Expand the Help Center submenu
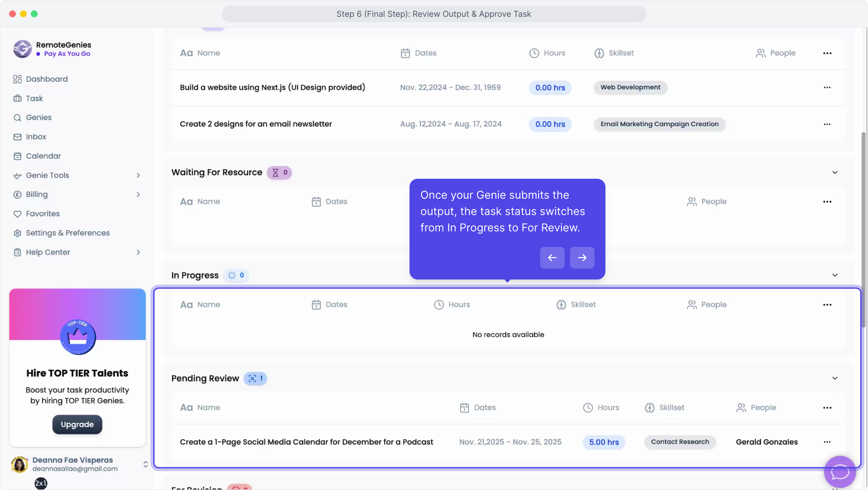This screenshot has width=868, height=490. point(138,252)
